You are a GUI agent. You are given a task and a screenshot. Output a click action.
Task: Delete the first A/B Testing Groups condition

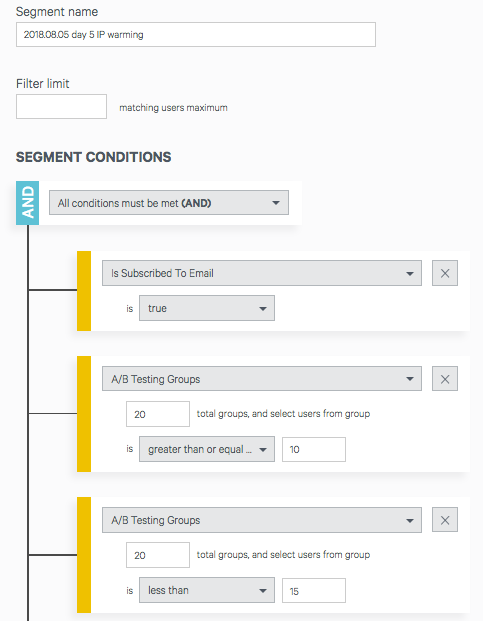point(445,379)
